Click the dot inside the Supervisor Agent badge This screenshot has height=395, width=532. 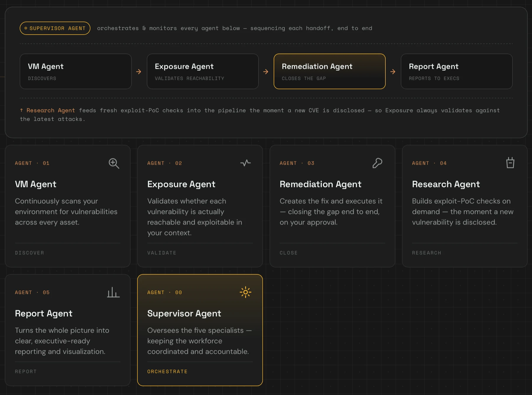tap(26, 28)
